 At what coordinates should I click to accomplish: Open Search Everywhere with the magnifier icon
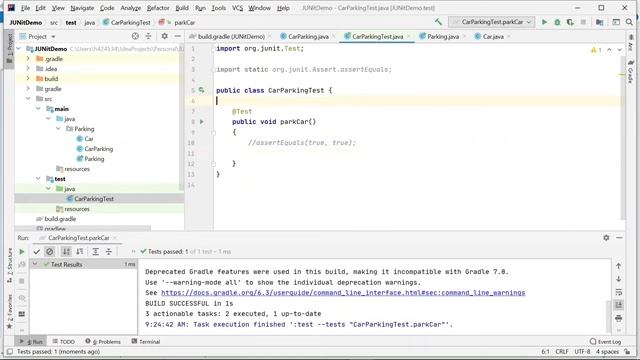click(x=629, y=22)
